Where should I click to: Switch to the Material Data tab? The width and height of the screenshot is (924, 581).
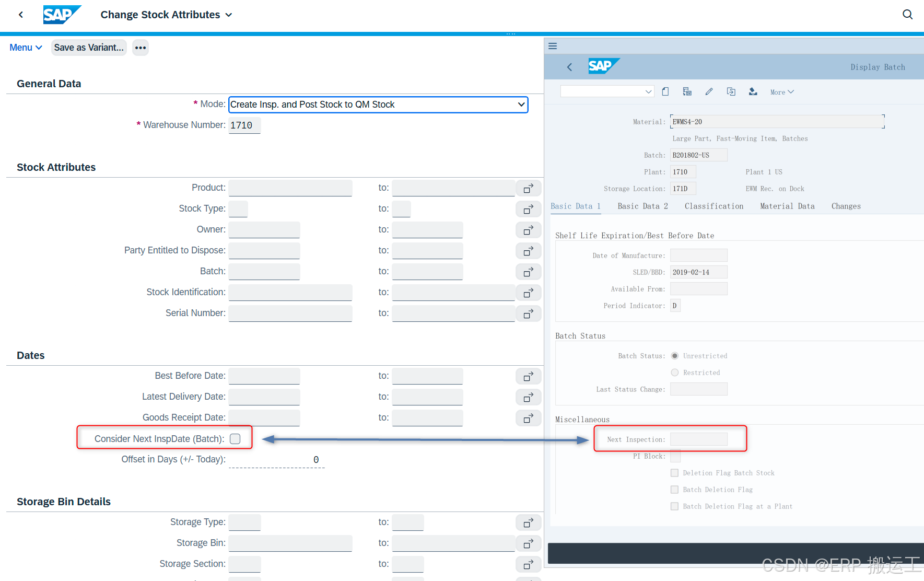pos(787,206)
